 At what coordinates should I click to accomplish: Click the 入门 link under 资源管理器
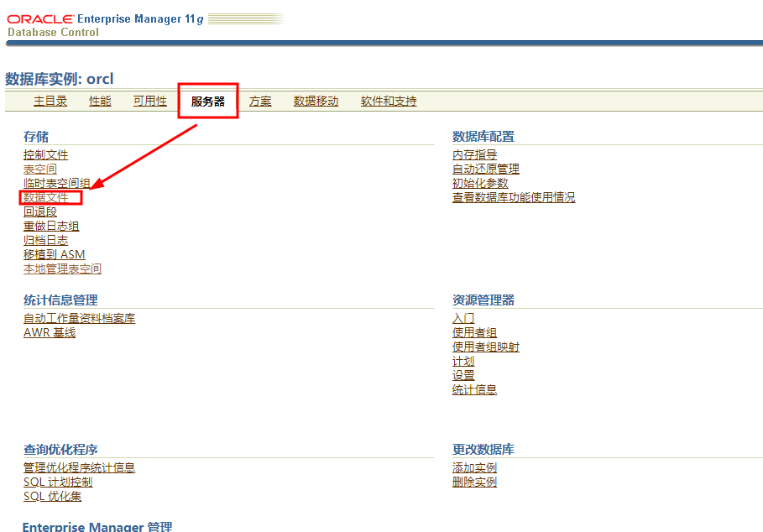(x=463, y=319)
